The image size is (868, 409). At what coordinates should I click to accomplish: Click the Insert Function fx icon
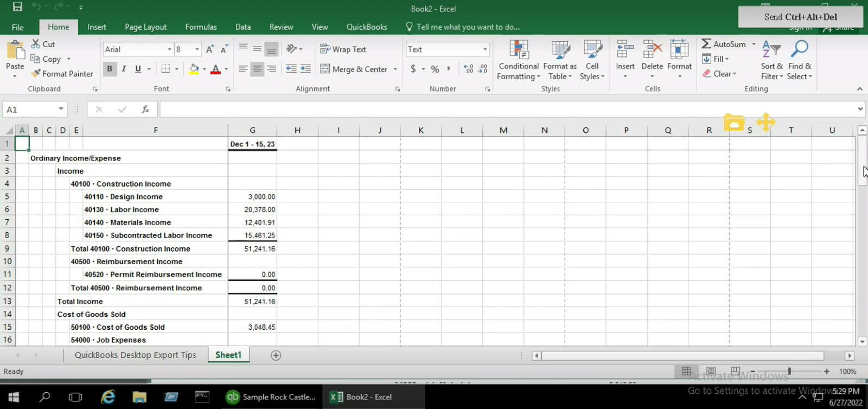[x=145, y=110]
